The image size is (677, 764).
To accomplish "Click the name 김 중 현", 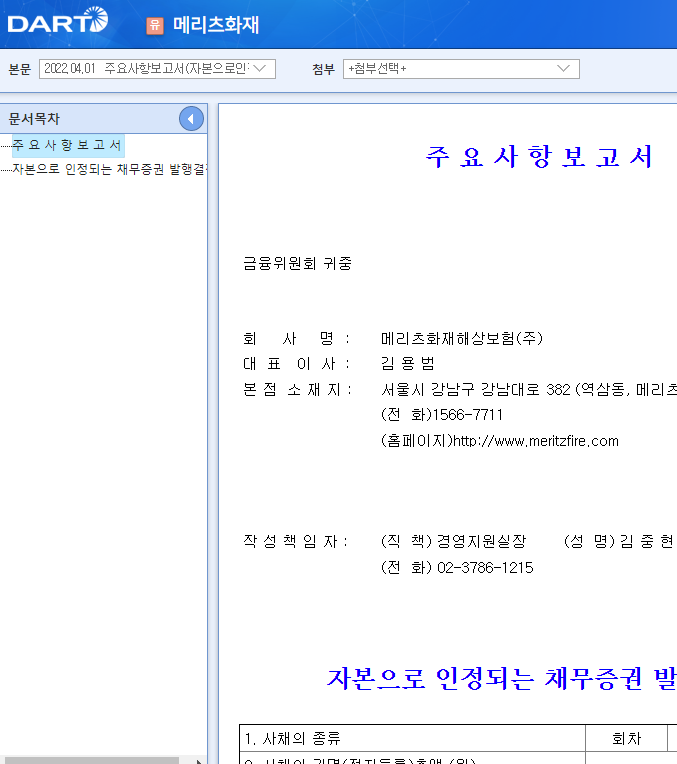I will (647, 541).
